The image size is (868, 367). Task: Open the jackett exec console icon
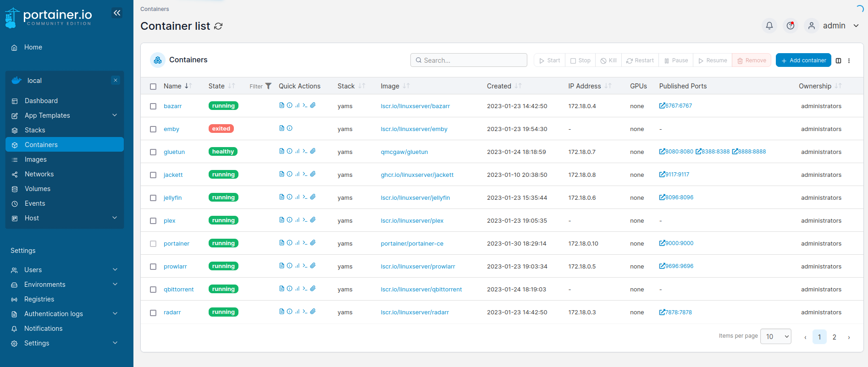click(x=305, y=174)
